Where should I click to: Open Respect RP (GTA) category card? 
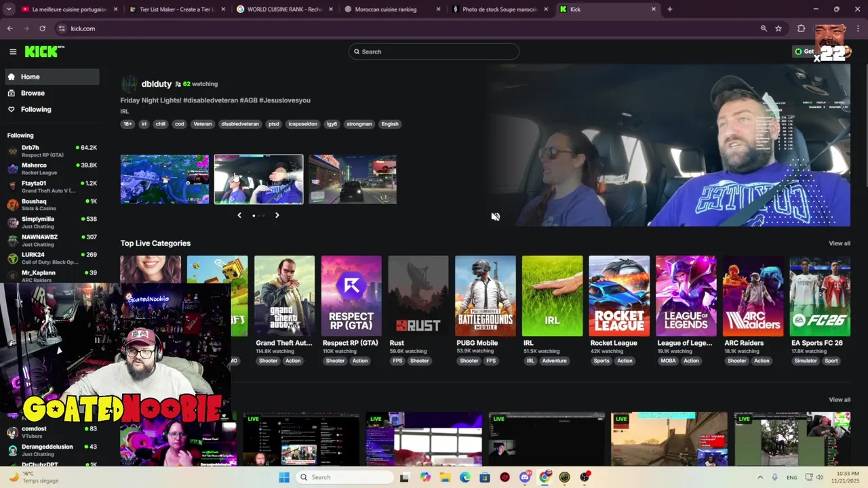[x=351, y=296]
